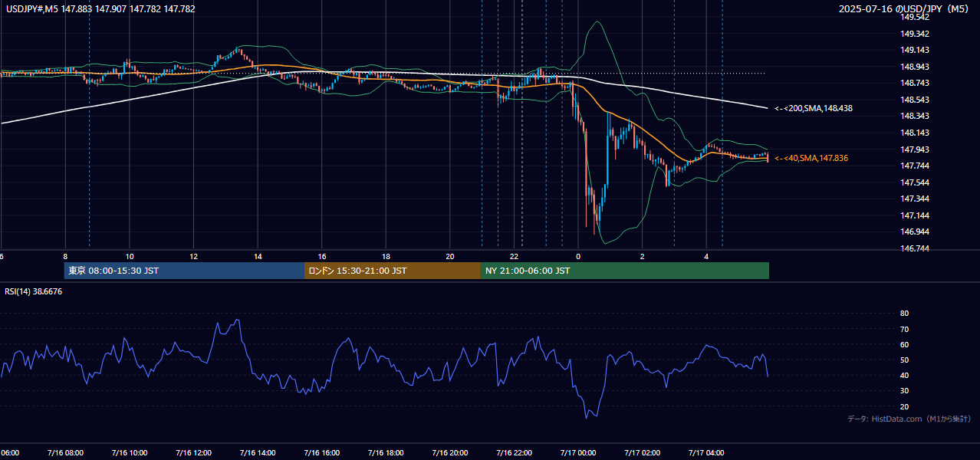
Task: Click the 7/16 08:00 date label
Action: coord(64,452)
